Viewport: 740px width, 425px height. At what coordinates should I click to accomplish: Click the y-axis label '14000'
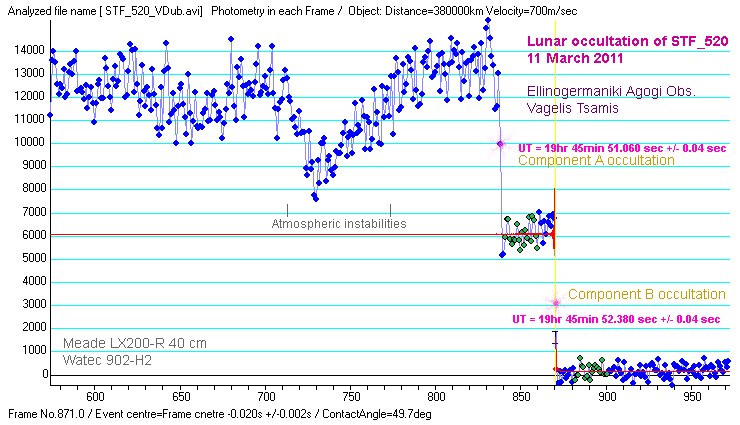[29, 50]
